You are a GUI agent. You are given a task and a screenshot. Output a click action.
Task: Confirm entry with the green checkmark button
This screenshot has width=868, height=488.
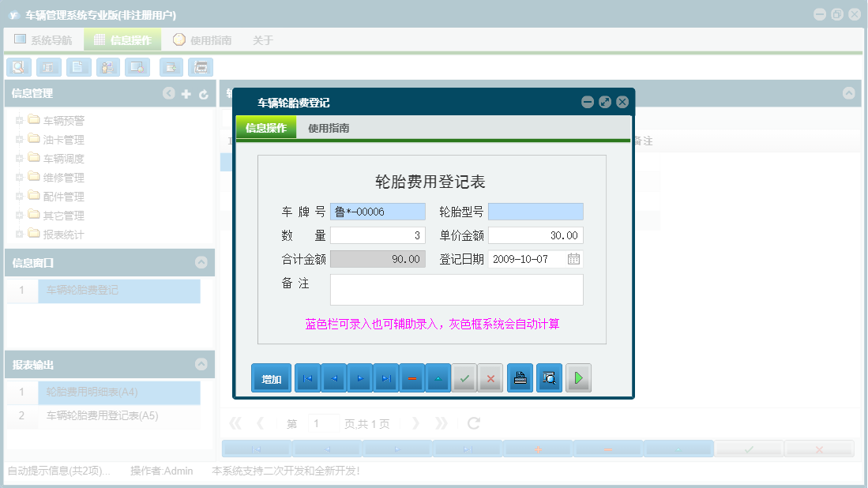pyautogui.click(x=464, y=377)
